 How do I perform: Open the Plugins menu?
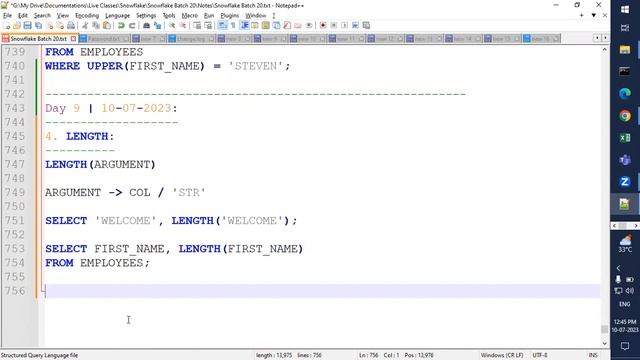229,16
